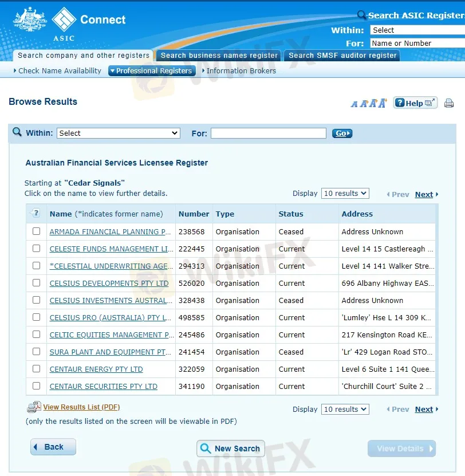Open ARMADA FINANCIAL PLANNING details
Screen dimensions: 465x476
(110, 231)
